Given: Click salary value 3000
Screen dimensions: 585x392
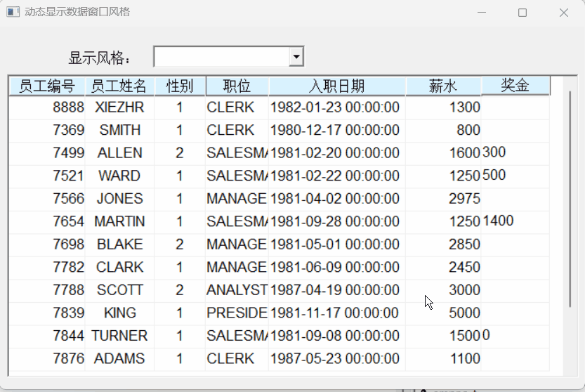Looking at the screenshot, I should (x=464, y=290).
